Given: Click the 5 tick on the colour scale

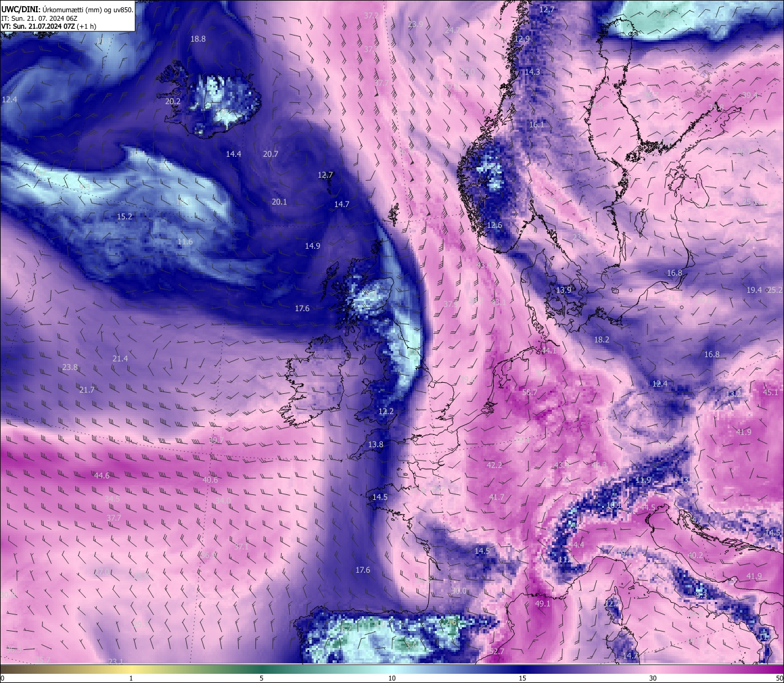Looking at the screenshot, I should coord(262,678).
